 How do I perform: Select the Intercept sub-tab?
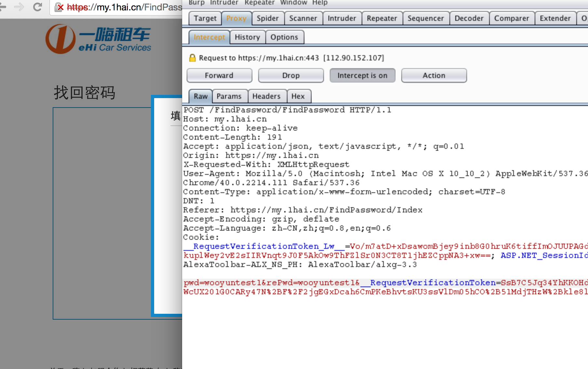pyautogui.click(x=209, y=37)
